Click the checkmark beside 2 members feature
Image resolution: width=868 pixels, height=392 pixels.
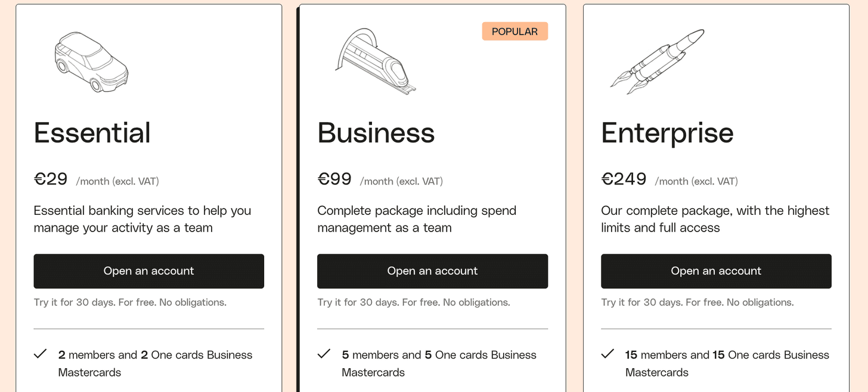pos(41,354)
